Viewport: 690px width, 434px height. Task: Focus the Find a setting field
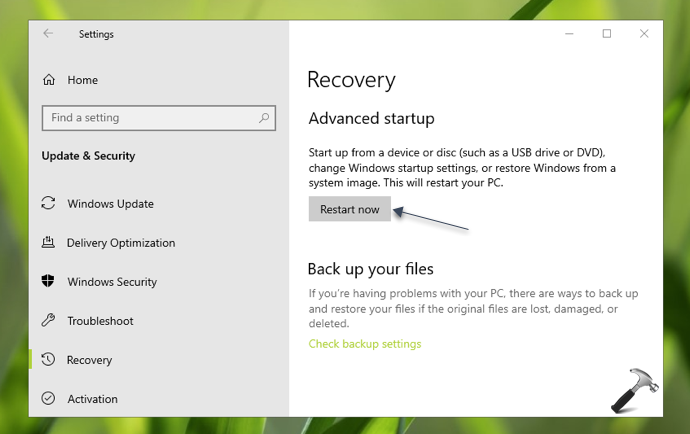point(159,118)
